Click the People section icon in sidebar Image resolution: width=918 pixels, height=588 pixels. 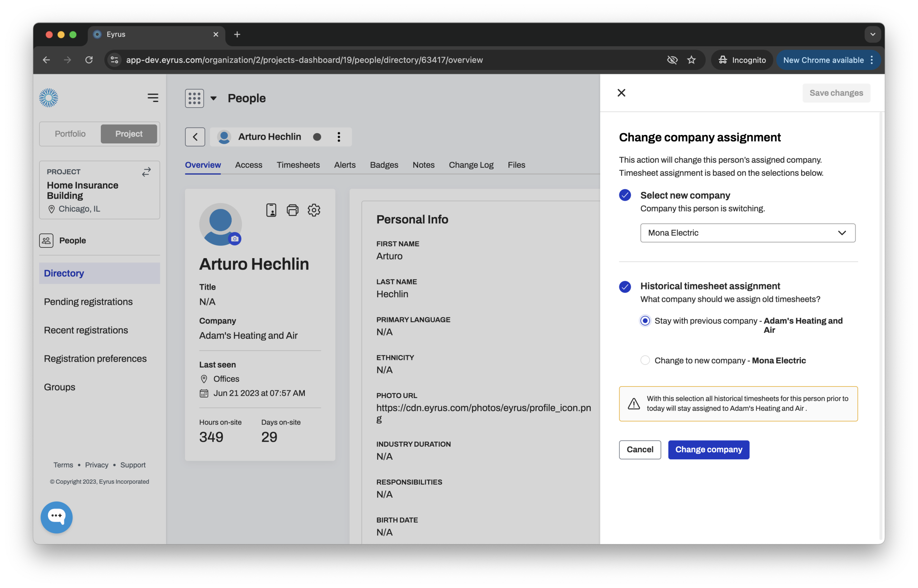click(x=46, y=241)
